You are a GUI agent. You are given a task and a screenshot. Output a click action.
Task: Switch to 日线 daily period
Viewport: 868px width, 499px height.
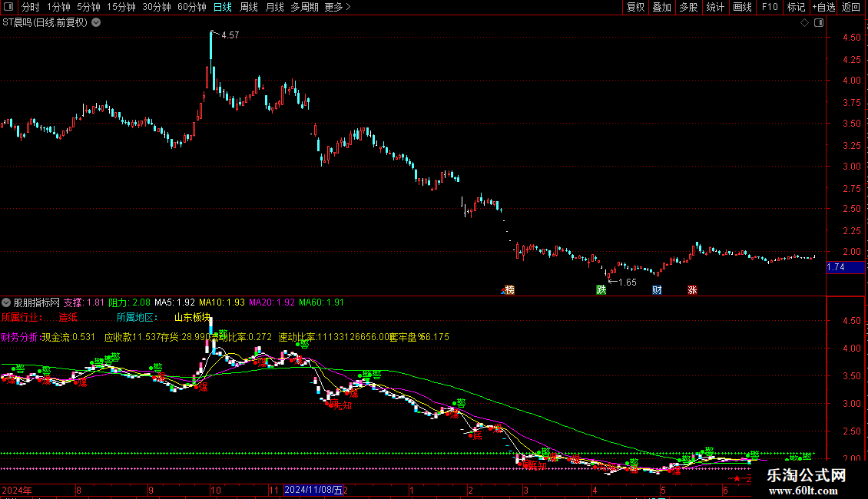(223, 7)
